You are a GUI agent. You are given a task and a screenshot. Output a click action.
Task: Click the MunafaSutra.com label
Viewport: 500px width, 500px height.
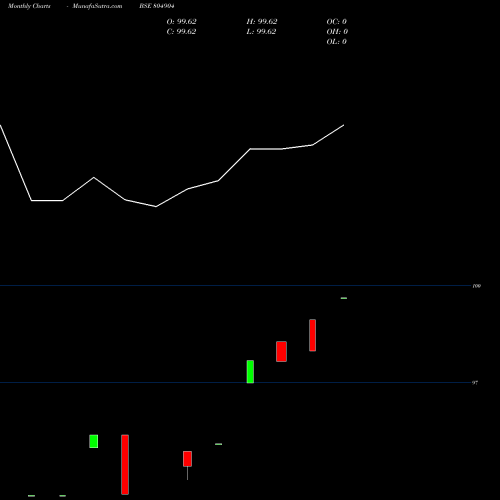[x=97, y=6]
